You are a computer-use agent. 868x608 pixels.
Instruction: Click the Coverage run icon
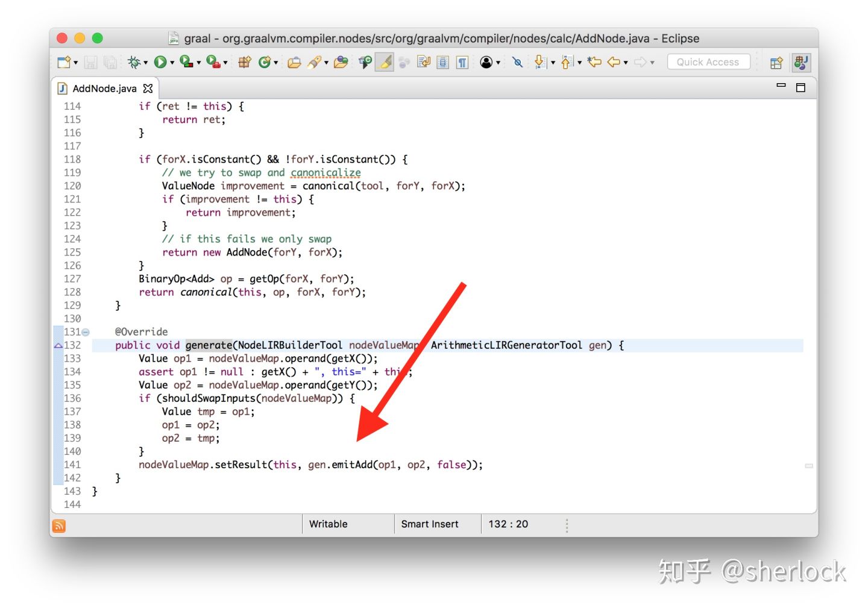coord(186,62)
